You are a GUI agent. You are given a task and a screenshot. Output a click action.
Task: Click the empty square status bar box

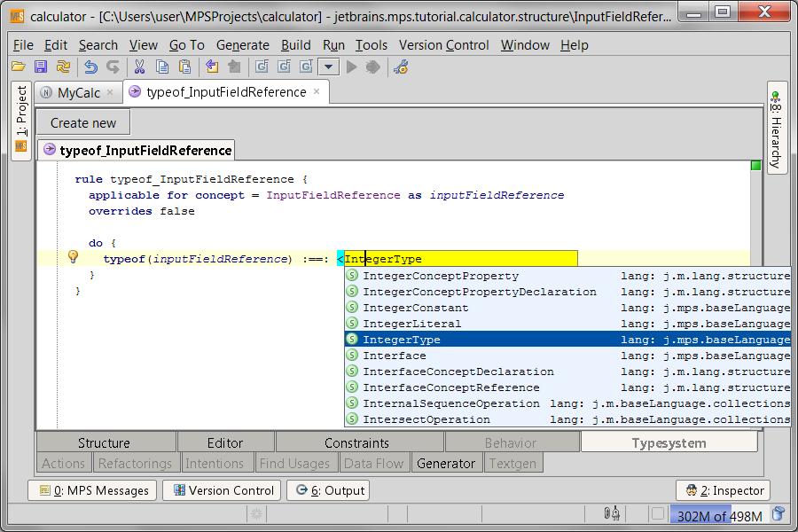tap(658, 513)
